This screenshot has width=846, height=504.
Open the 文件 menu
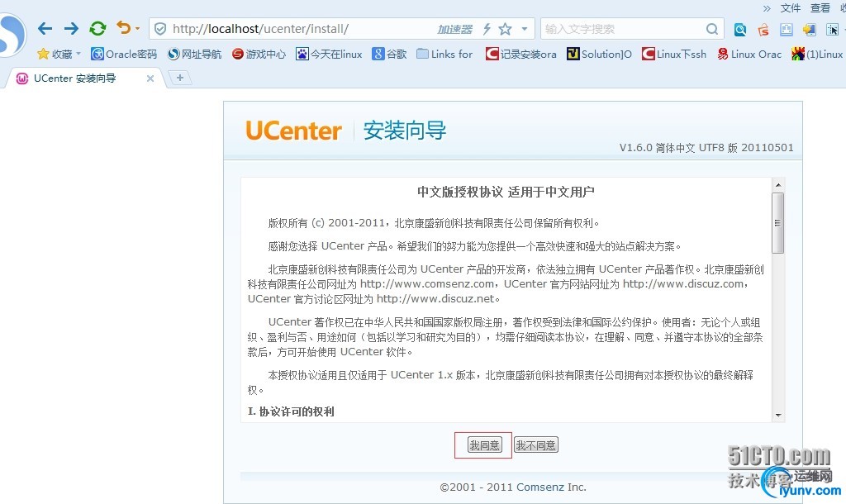[791, 8]
